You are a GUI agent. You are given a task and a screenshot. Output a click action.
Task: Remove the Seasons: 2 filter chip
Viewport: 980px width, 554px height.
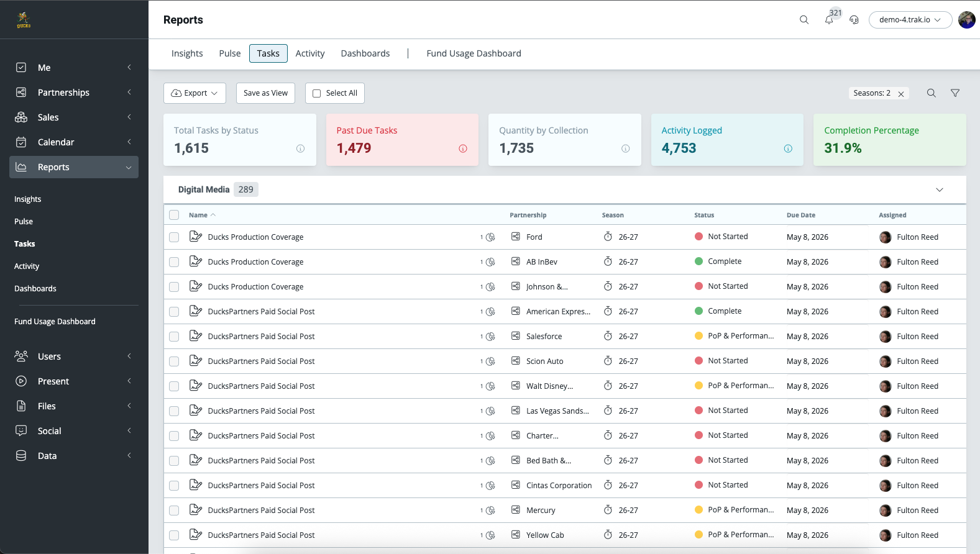pos(901,94)
